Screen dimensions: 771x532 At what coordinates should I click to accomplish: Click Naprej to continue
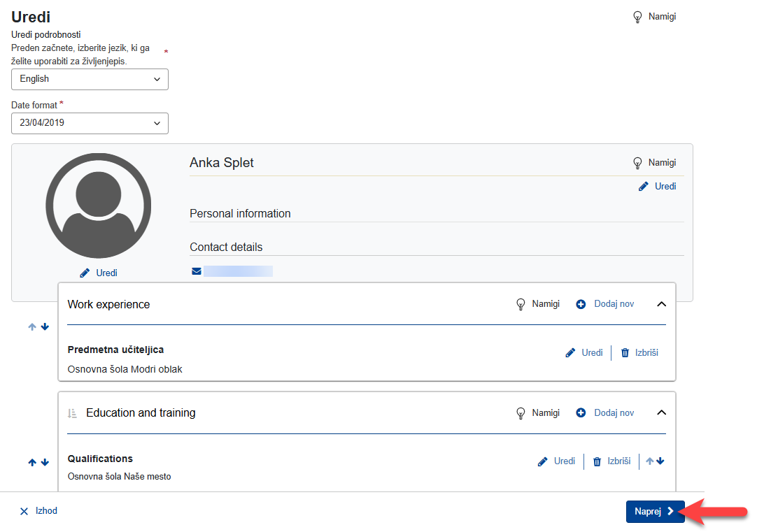(x=654, y=512)
